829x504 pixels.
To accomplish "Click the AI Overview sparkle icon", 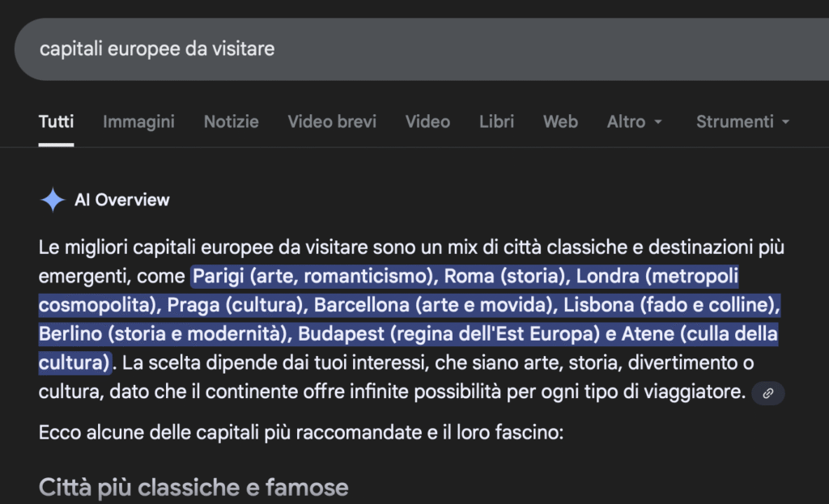I will 53,200.
